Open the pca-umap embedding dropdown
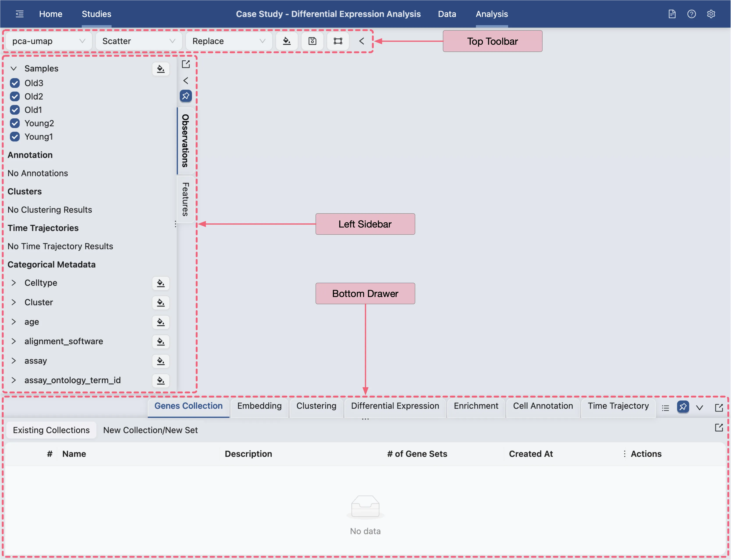Screen dimensions: 731x560 coord(49,41)
